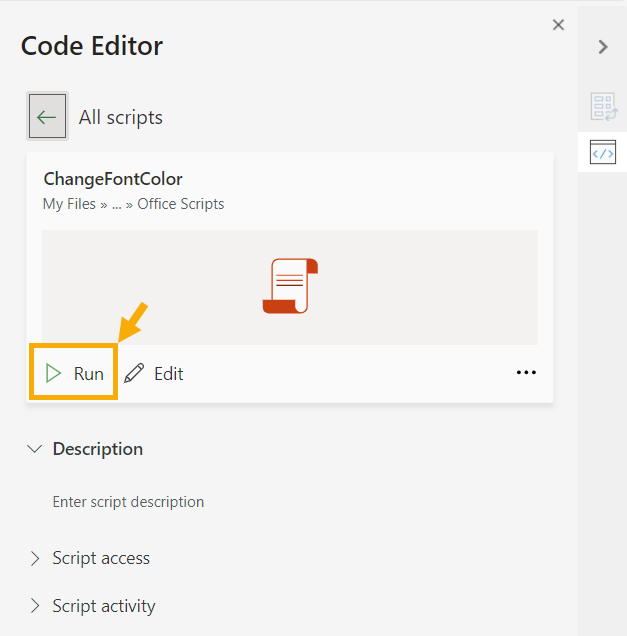The image size is (627, 636).
Task: Click the red script scroll icon
Action: (290, 286)
